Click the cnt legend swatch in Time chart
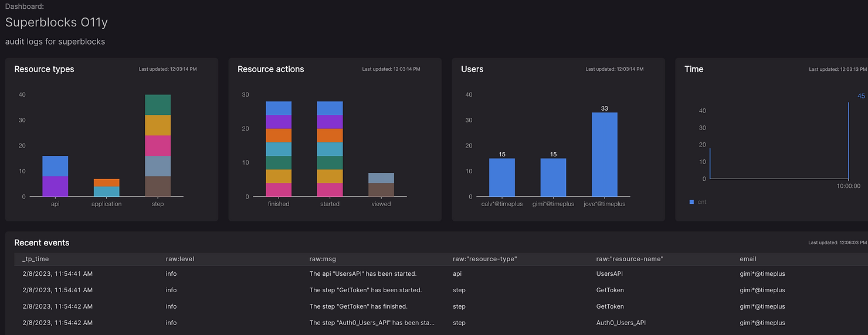 tap(691, 201)
